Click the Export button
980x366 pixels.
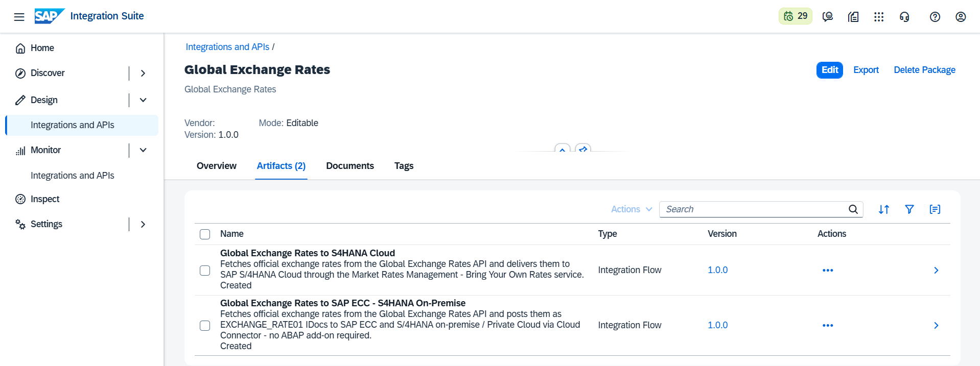[866, 70]
